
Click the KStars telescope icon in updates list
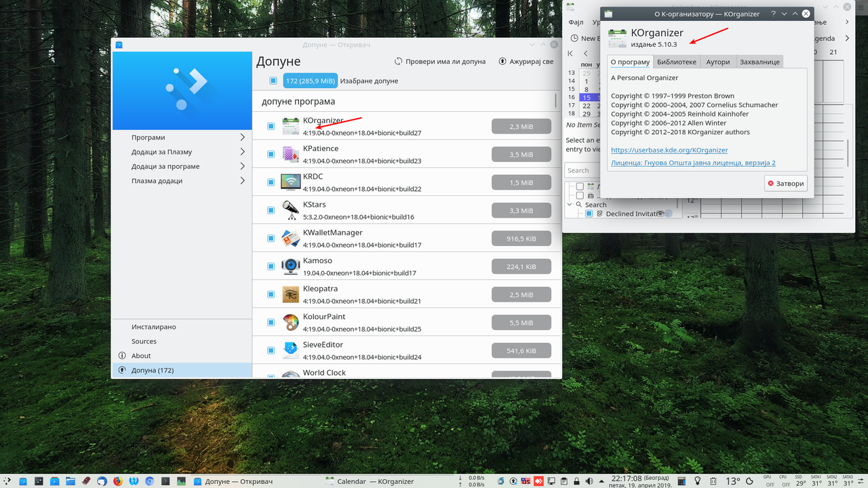point(290,211)
